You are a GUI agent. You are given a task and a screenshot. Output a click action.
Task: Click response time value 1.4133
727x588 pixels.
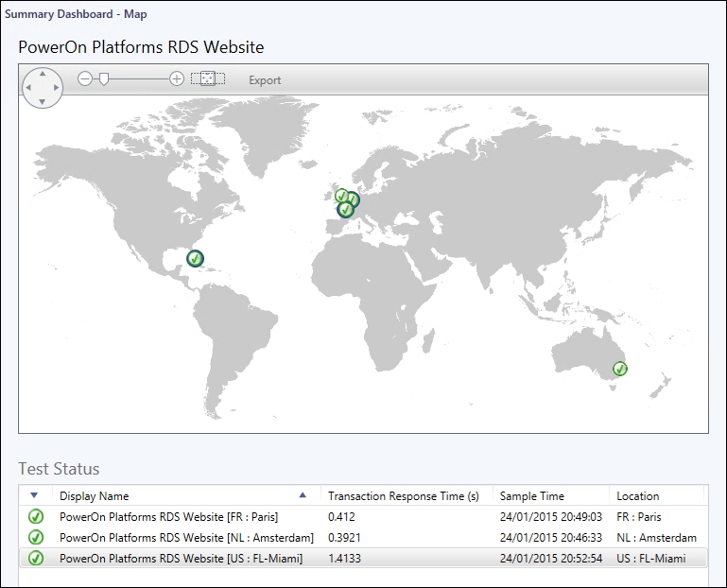pyautogui.click(x=344, y=559)
